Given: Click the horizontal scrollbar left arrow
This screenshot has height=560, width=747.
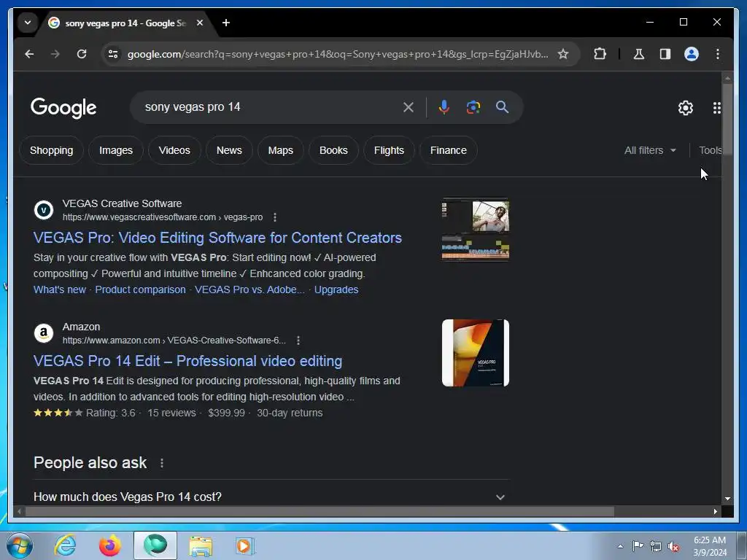Looking at the screenshot, I should pos(19,511).
